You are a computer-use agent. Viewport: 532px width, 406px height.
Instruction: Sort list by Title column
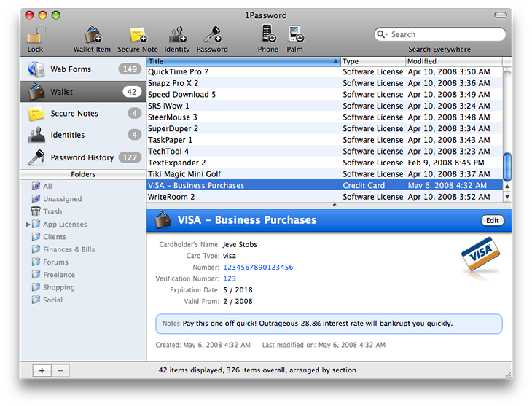(x=240, y=62)
